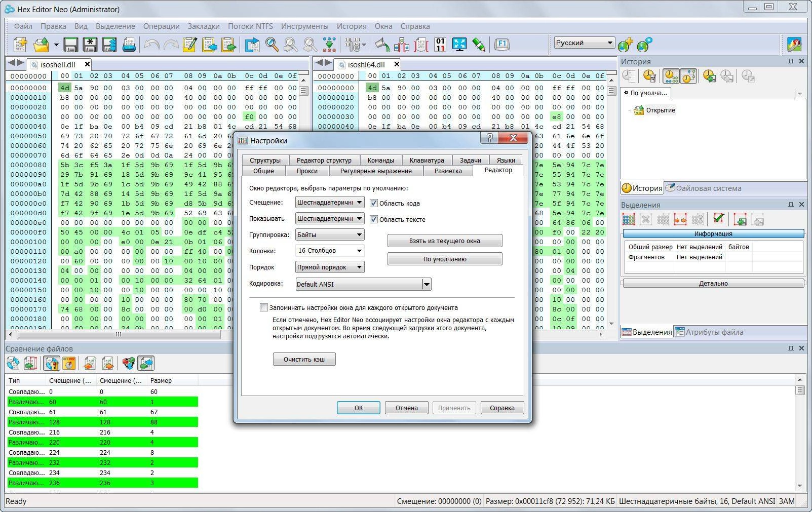The height and width of the screenshot is (512, 812).
Task: Click the green highlighter marker icon
Action: pos(479,45)
